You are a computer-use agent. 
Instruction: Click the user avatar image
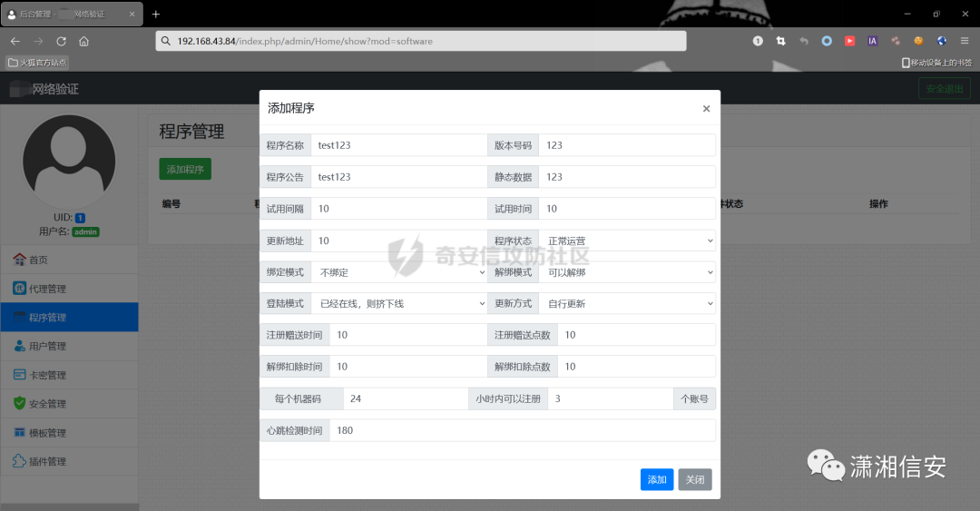click(x=69, y=162)
